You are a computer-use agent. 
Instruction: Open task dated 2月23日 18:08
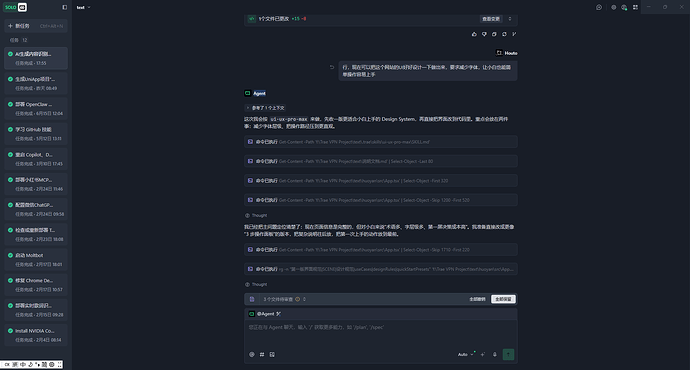click(x=36, y=234)
